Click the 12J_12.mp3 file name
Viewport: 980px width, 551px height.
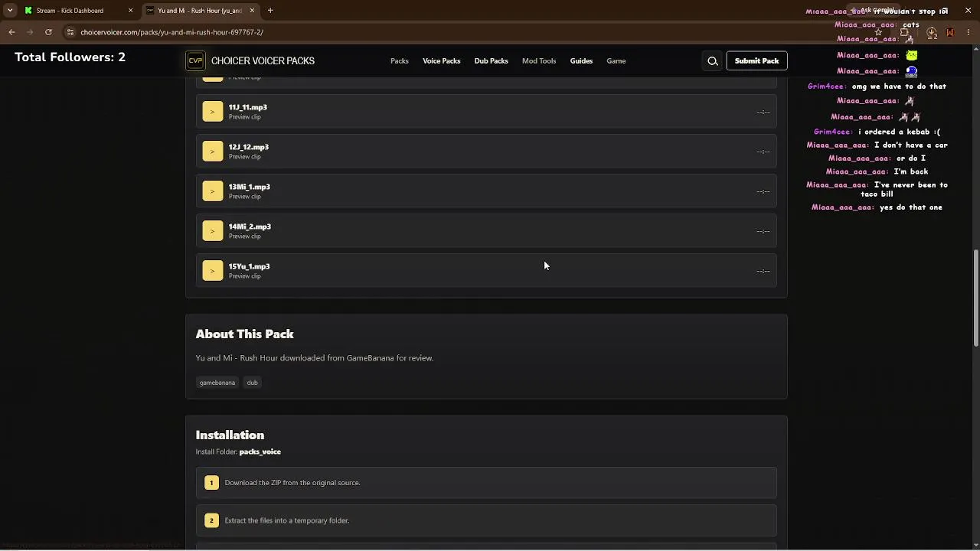click(x=249, y=147)
